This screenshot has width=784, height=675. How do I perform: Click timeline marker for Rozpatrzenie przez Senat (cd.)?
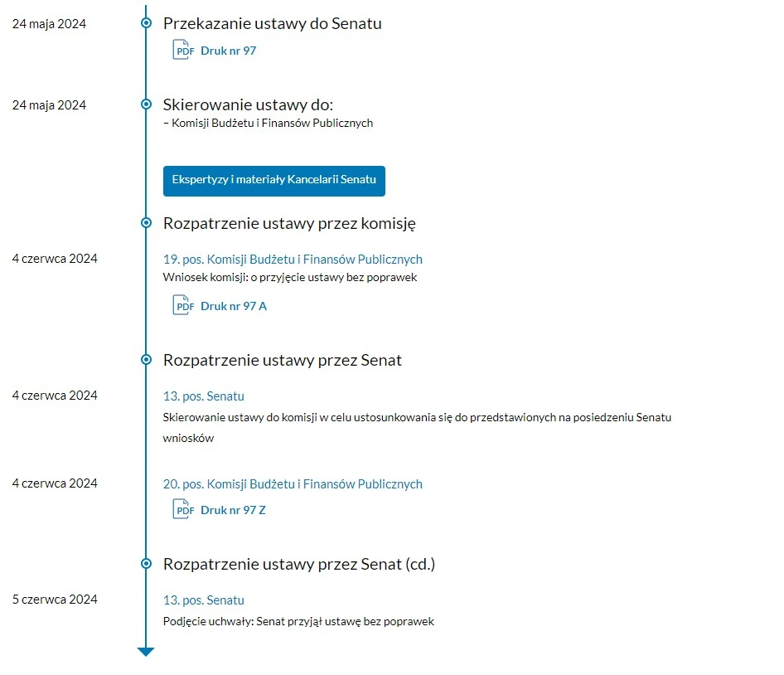pyautogui.click(x=146, y=564)
